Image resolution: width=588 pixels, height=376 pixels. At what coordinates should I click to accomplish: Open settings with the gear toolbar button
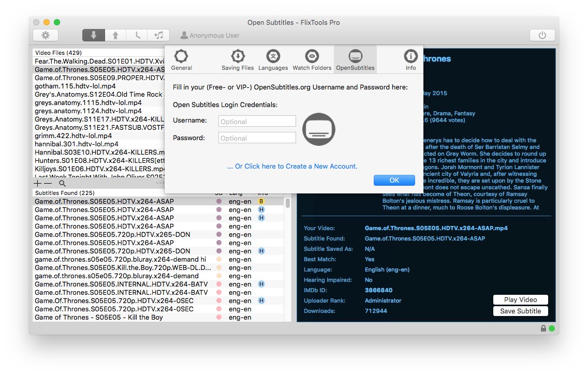[x=46, y=35]
